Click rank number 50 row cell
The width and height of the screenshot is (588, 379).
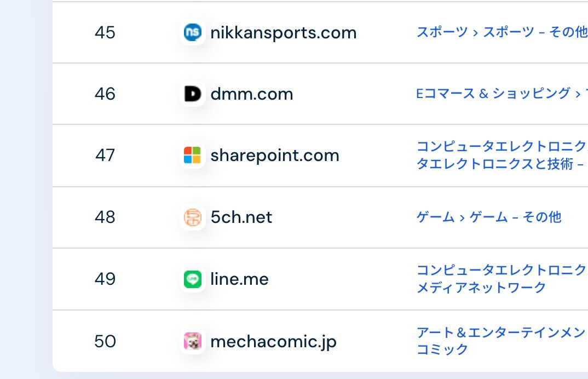105,341
